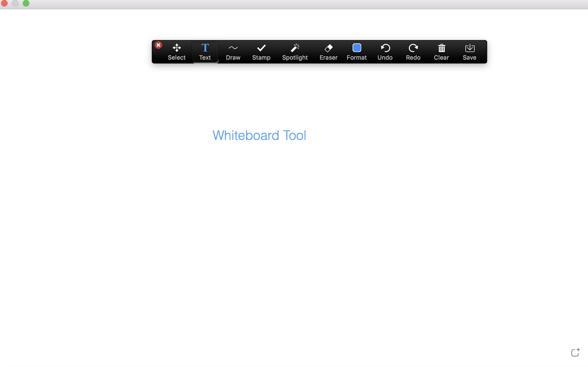588x367 pixels.
Task: Click the Select tool
Action: click(x=176, y=51)
